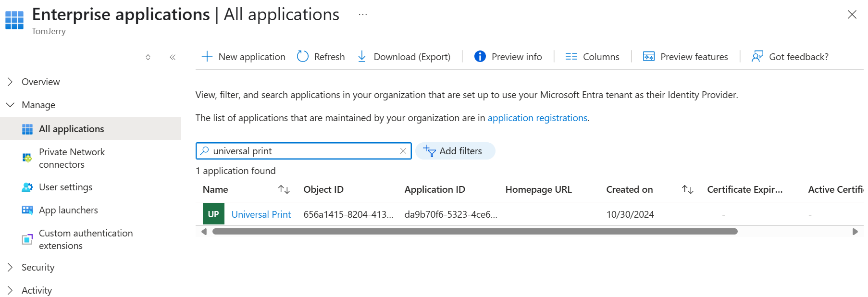This screenshot has width=868, height=297.
Task: Clear the search box with X
Action: click(403, 151)
